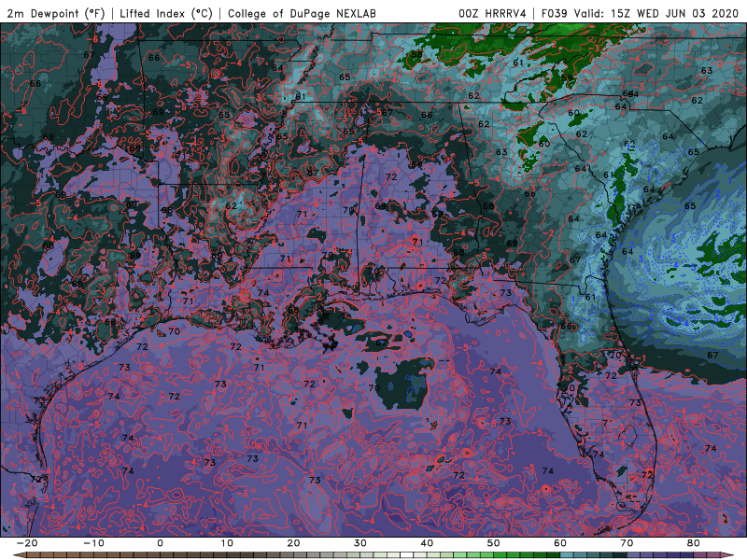747x560 pixels.
Task: Click the "0" label on the color scale
Action: [160, 543]
